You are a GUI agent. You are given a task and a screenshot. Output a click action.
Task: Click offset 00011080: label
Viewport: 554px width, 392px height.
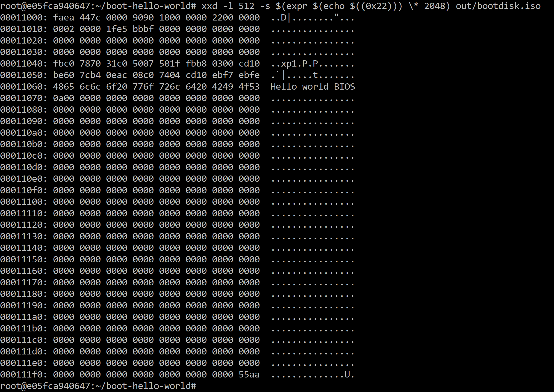24,110
